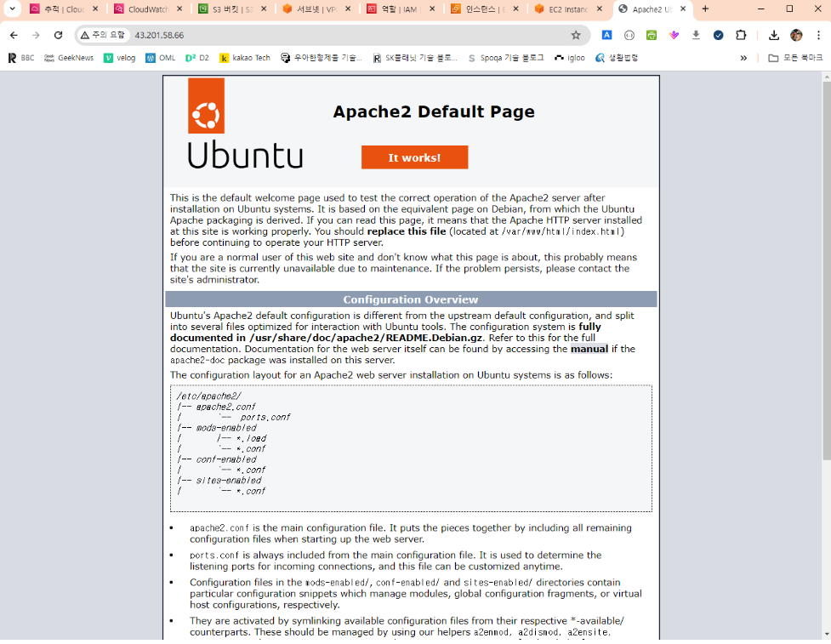
Task: Close the S3 bucket tab
Action: click(264, 9)
